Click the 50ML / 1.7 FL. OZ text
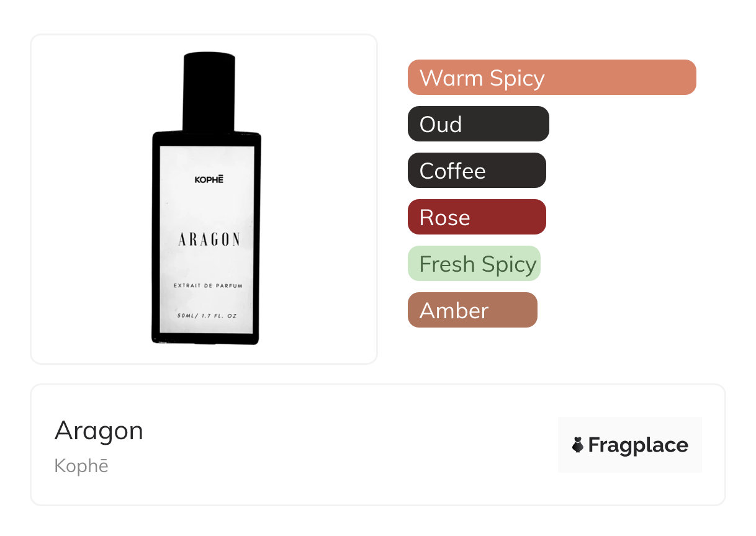Screen dimensions: 756x536 207,316
